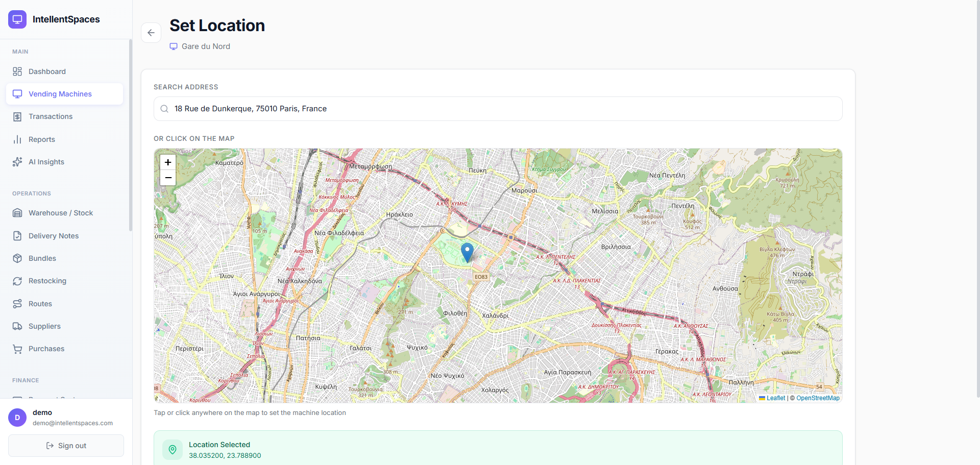Click Νέα Πεντέλη label on the map
The width and height of the screenshot is (980, 465).
(667, 175)
